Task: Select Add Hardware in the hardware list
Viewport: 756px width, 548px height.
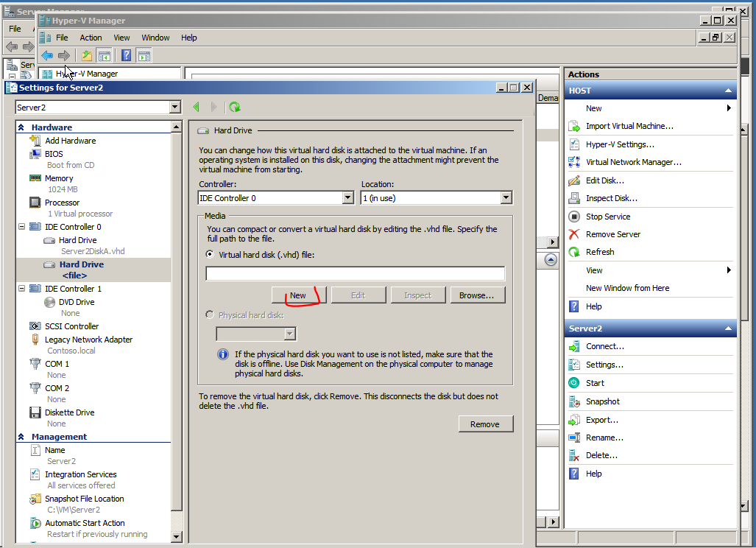Action: (x=71, y=141)
